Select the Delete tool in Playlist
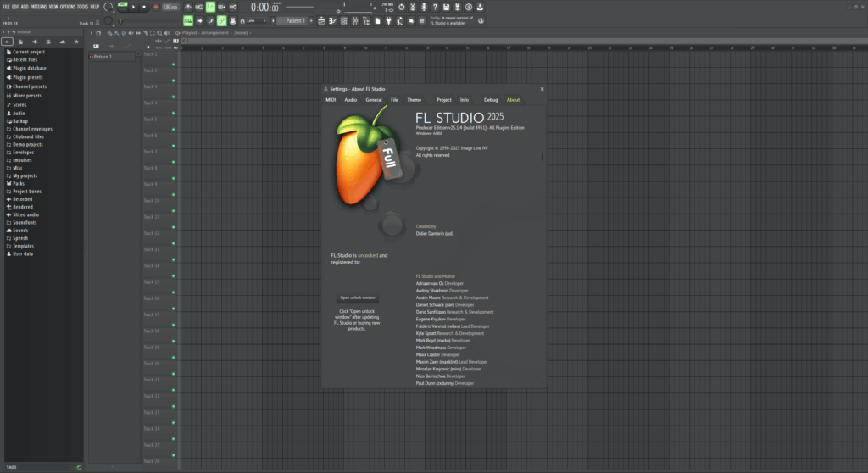 pyautogui.click(x=124, y=33)
